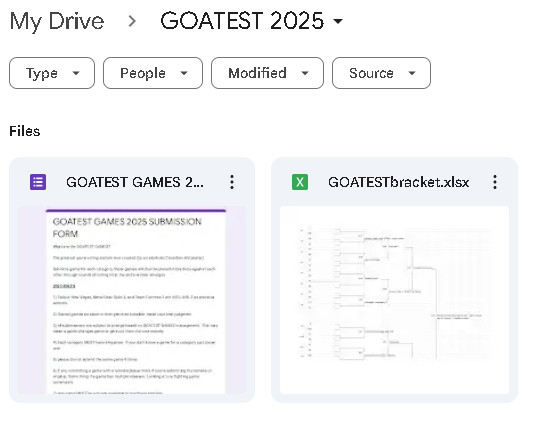This screenshot has width=548, height=423.
Task: Open the Type filter chip
Action: 52,73
